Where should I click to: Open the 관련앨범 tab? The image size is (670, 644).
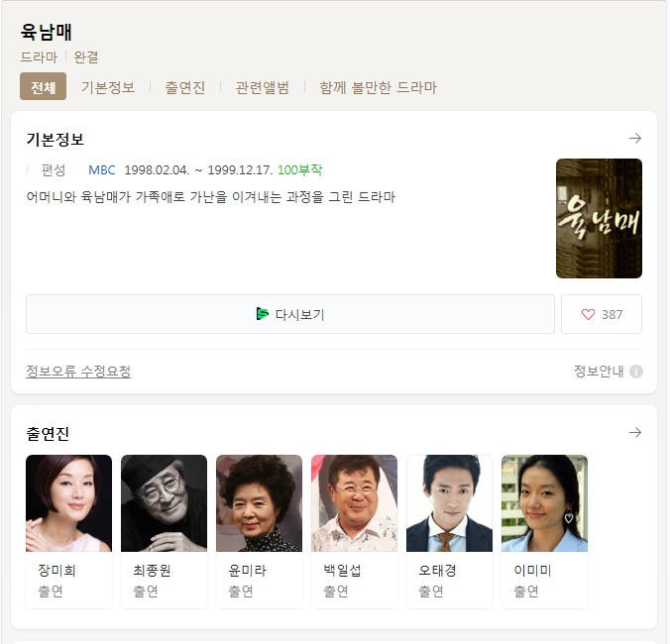pyautogui.click(x=262, y=87)
